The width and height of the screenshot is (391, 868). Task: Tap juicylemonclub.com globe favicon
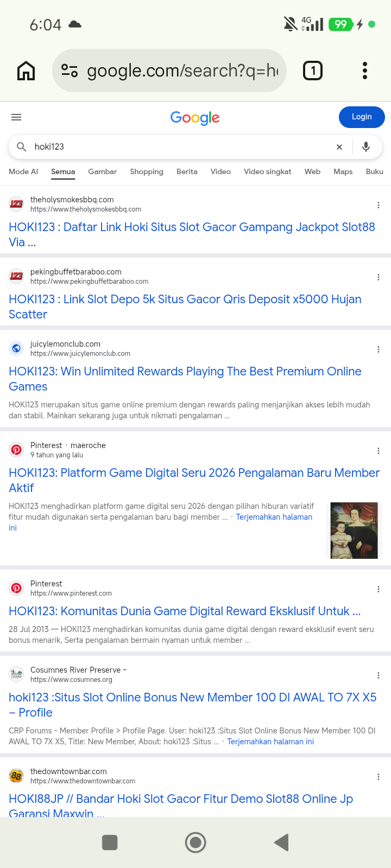click(x=16, y=348)
